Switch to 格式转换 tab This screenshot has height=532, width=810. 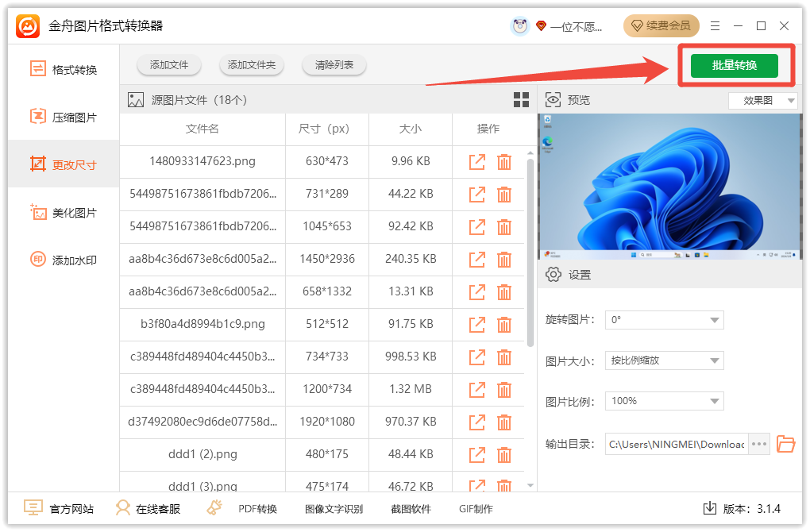point(64,69)
